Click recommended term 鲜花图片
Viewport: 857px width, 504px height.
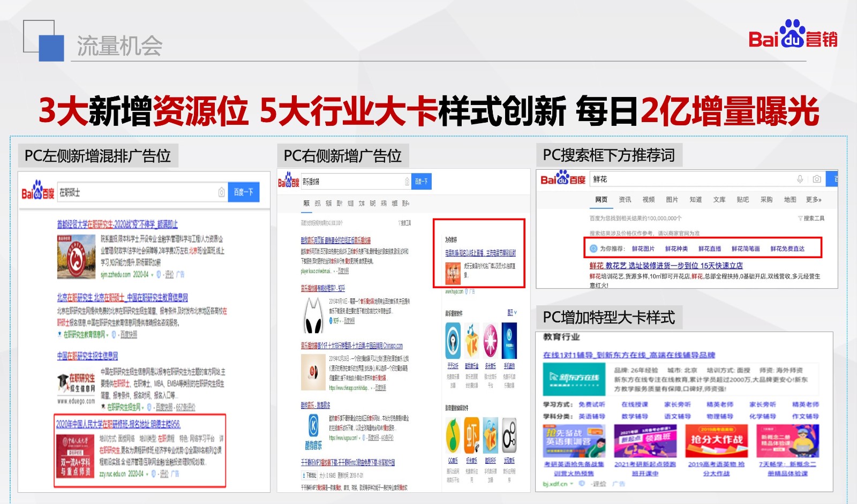click(643, 249)
